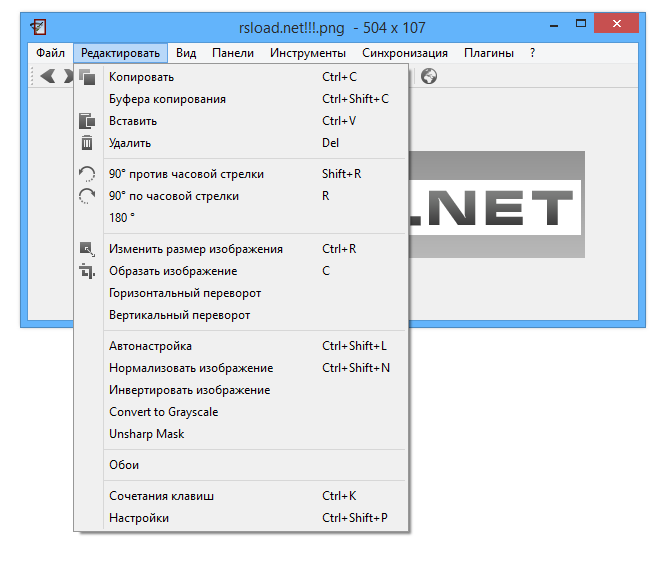The height and width of the screenshot is (577, 665).
Task: Click the .NET image in the viewer
Action: pyautogui.click(x=497, y=204)
